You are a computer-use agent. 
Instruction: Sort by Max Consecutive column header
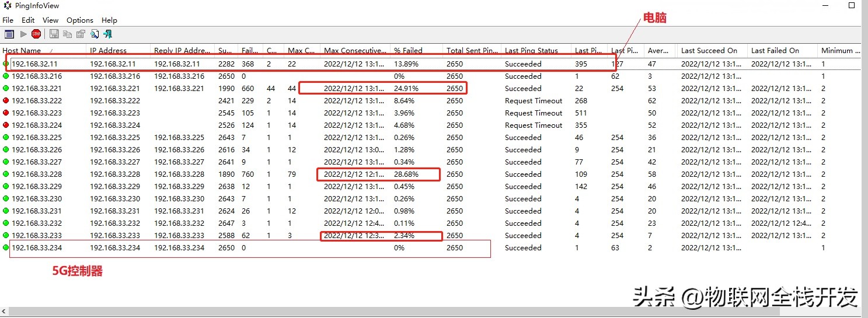355,50
